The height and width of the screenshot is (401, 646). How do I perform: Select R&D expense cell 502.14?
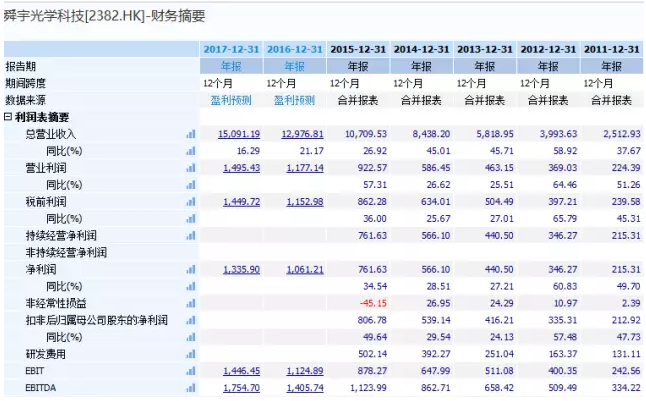click(x=372, y=354)
